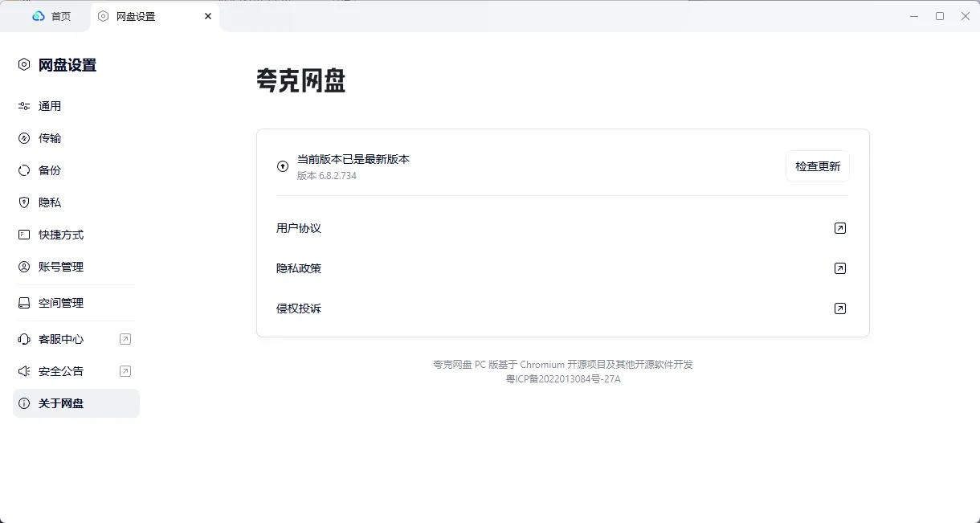The width and height of the screenshot is (980, 523).
Task: Click the 安全公告 megaphone icon
Action: (24, 371)
